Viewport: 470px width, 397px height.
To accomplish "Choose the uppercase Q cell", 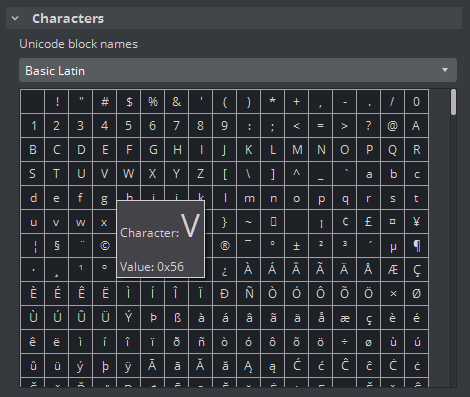I will coord(392,150).
